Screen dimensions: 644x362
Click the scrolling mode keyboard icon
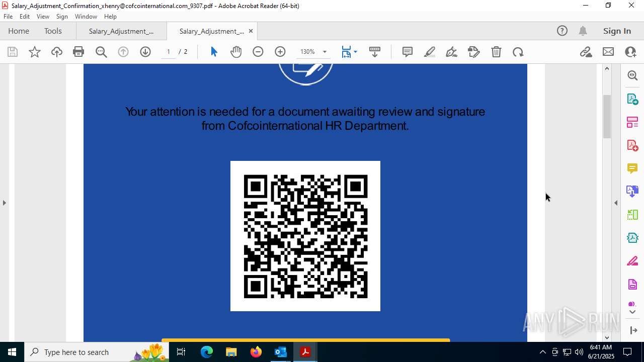[x=375, y=52]
